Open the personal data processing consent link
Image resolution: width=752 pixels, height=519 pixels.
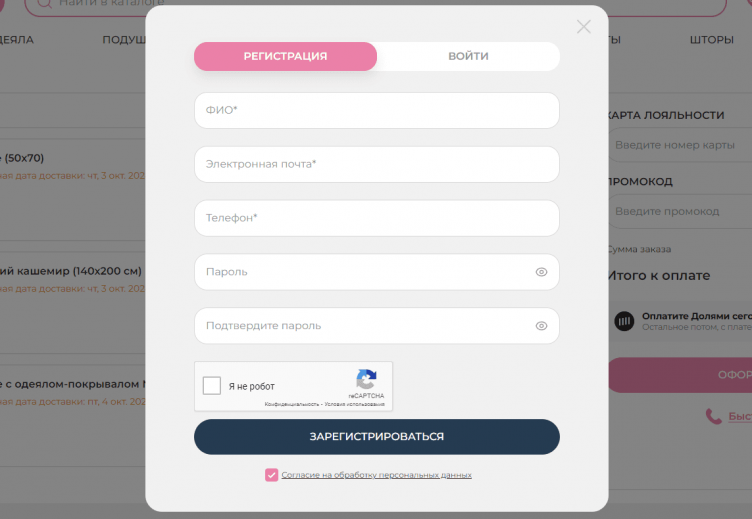(376, 475)
